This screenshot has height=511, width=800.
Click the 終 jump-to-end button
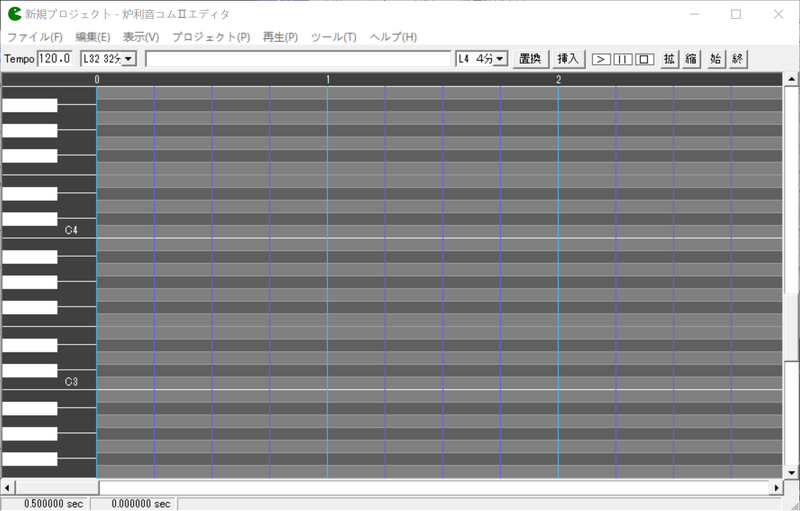click(x=738, y=59)
